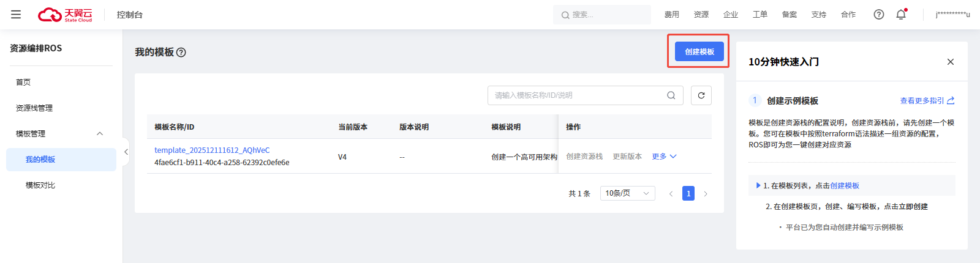Click the 模板名称/ID column header
The width and height of the screenshot is (980, 263).
[x=175, y=127]
